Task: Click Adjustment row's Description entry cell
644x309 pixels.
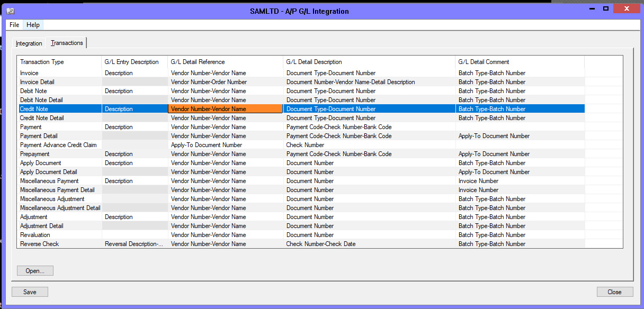Action: click(x=135, y=217)
